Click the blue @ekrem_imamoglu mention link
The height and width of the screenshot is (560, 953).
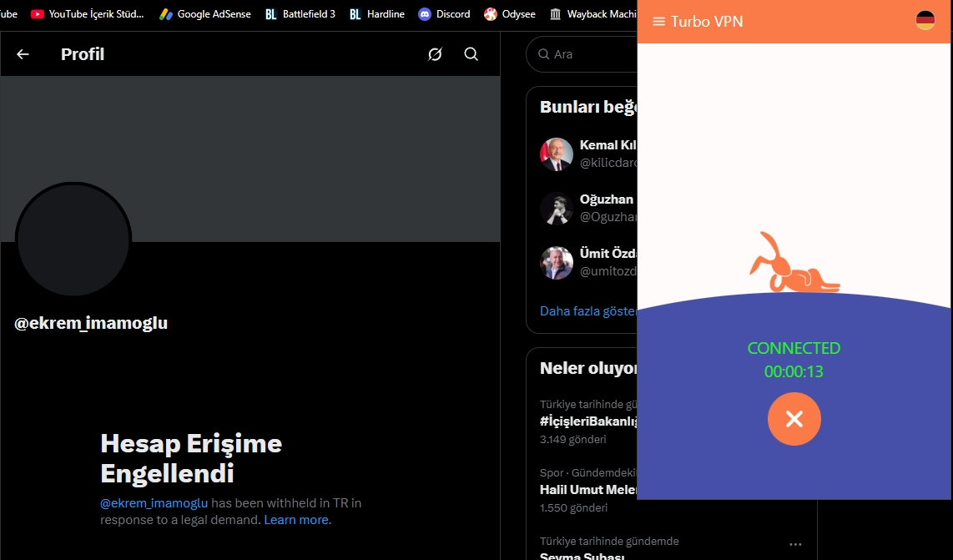(x=154, y=503)
